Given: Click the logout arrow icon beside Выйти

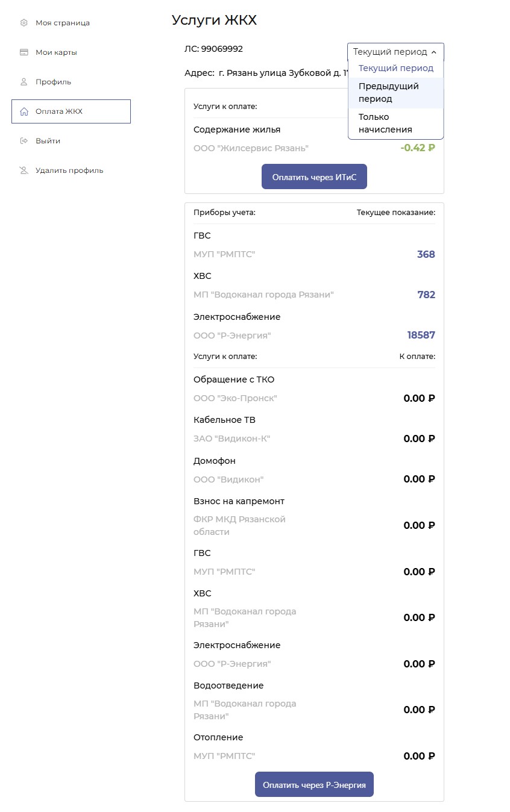Looking at the screenshot, I should coord(24,141).
